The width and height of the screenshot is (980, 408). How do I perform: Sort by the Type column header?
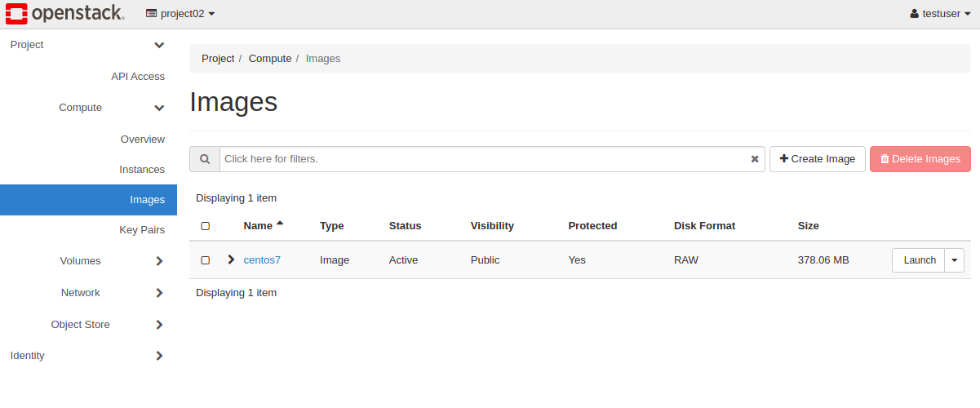[x=332, y=226]
